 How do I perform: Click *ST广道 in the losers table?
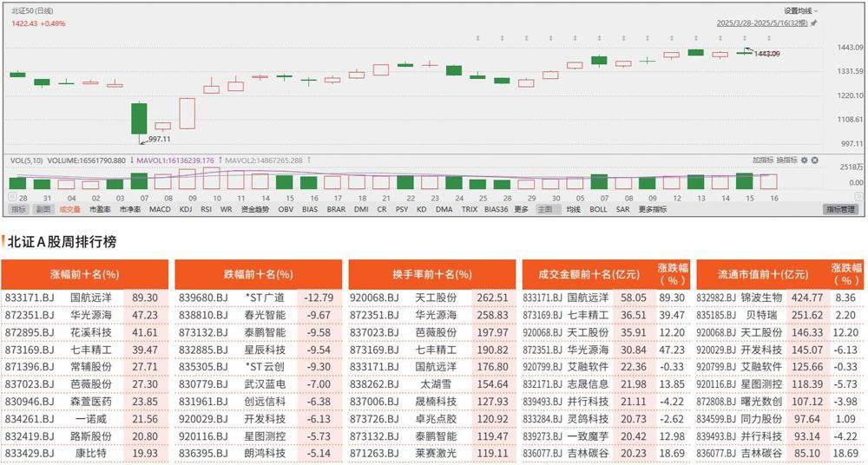tap(266, 298)
